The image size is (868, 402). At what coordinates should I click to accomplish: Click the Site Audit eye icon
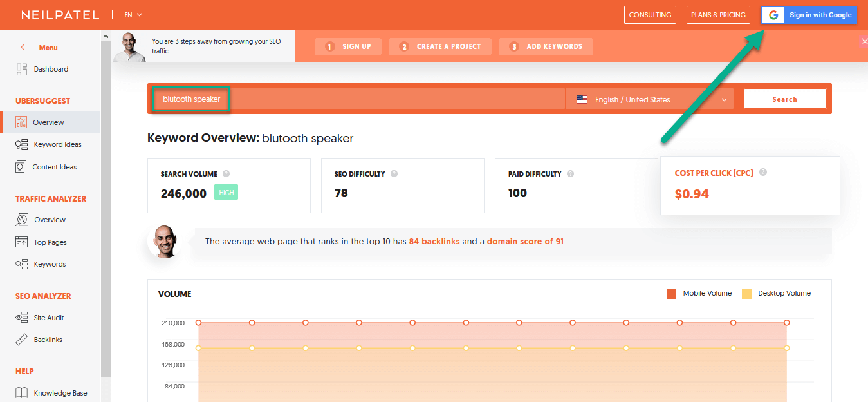click(21, 318)
